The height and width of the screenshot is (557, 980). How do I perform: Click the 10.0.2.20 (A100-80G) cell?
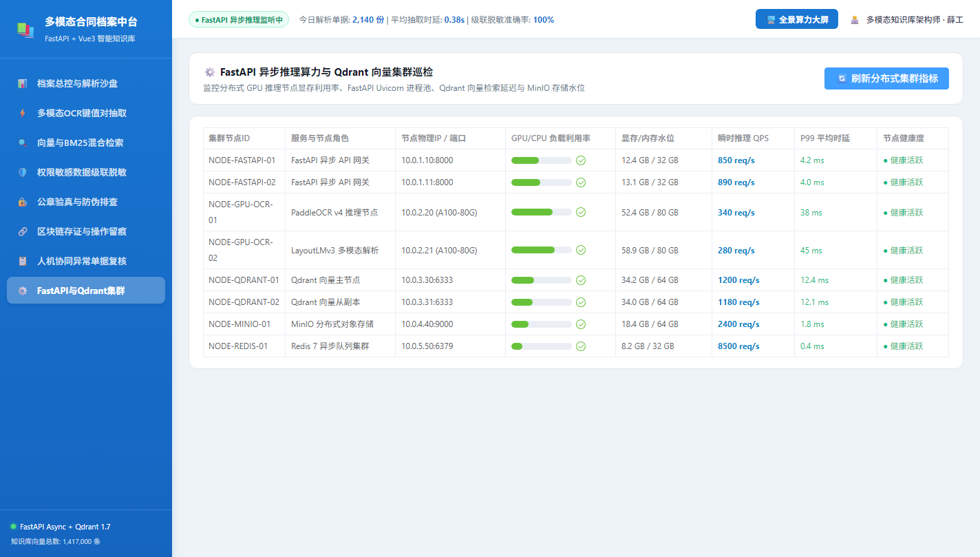pos(451,212)
